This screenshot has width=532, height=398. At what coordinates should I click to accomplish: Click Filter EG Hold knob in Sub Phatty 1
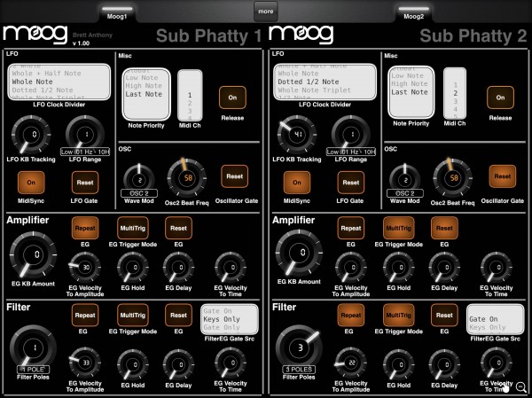pyautogui.click(x=133, y=364)
